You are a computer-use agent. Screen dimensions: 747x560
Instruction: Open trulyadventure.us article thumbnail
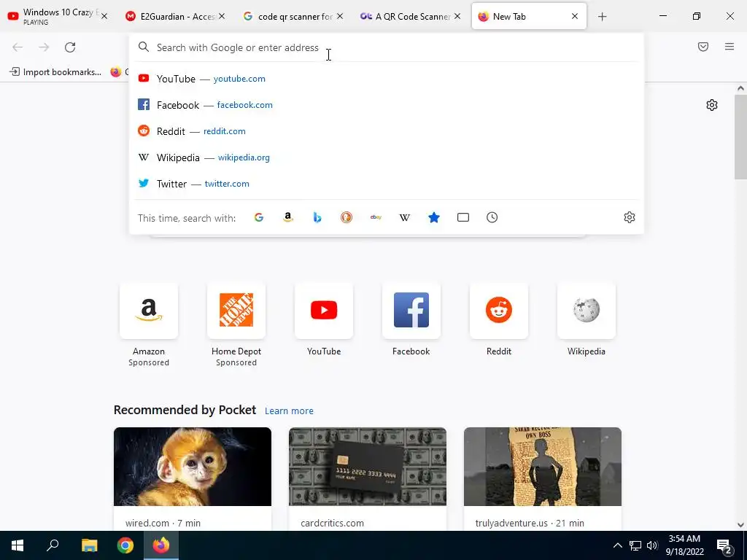point(543,467)
